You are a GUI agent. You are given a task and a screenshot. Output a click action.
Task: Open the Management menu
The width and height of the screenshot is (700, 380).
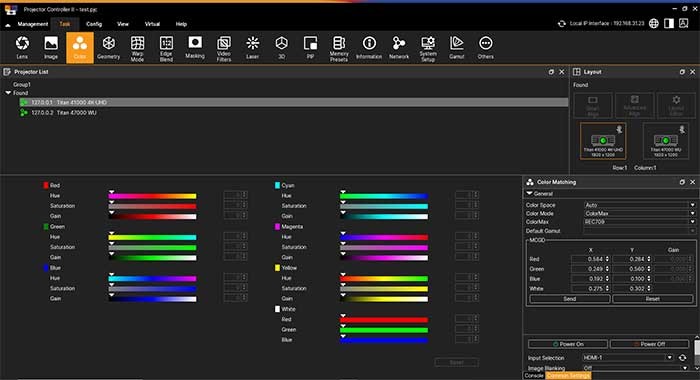(x=33, y=24)
